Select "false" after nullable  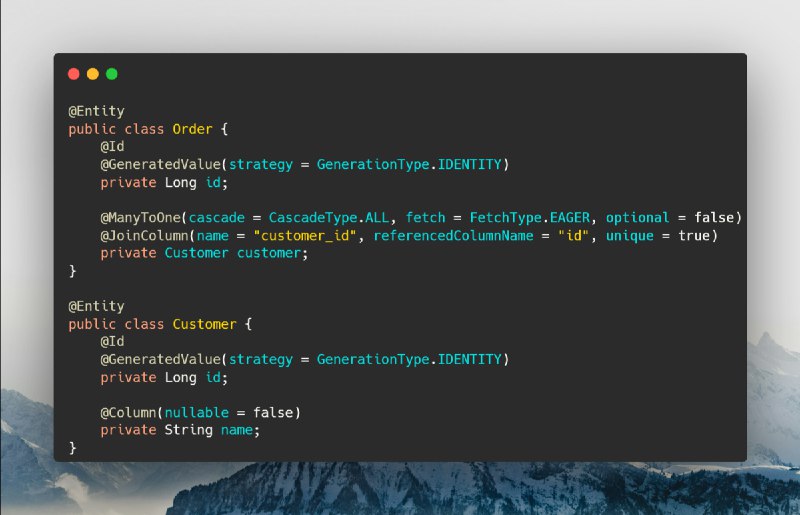(273, 412)
